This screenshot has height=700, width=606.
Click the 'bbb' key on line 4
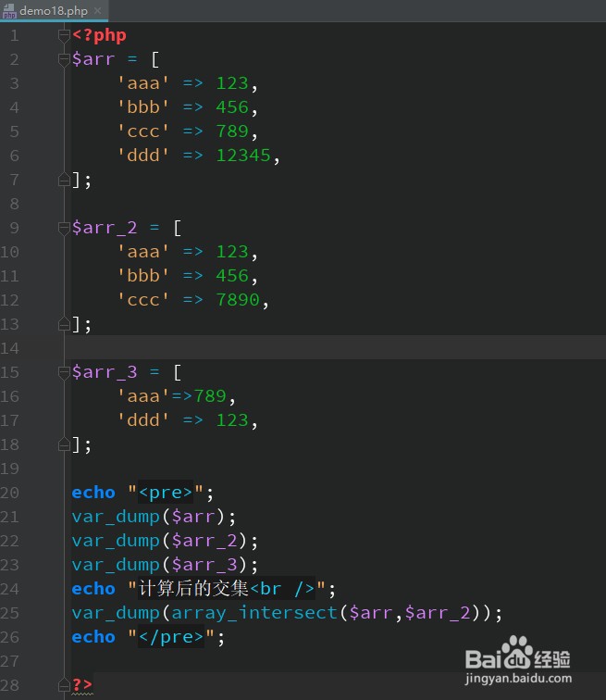pos(143,107)
